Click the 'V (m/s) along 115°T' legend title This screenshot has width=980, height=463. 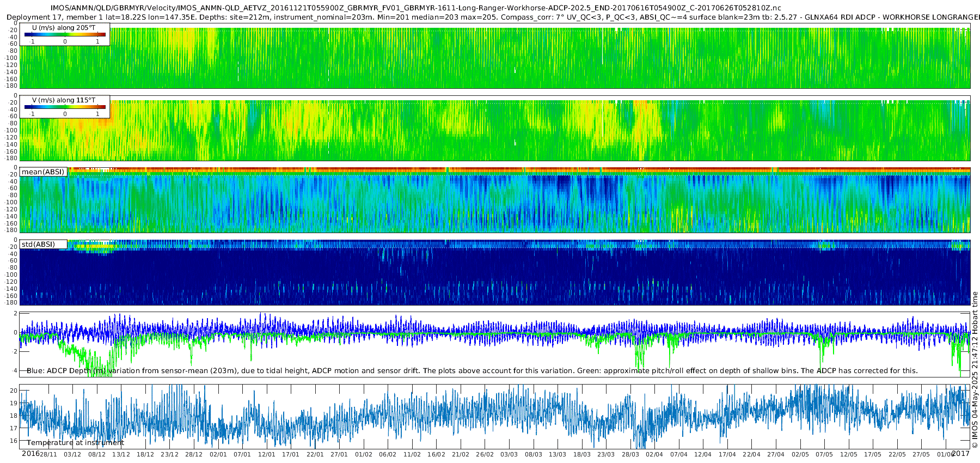(64, 100)
